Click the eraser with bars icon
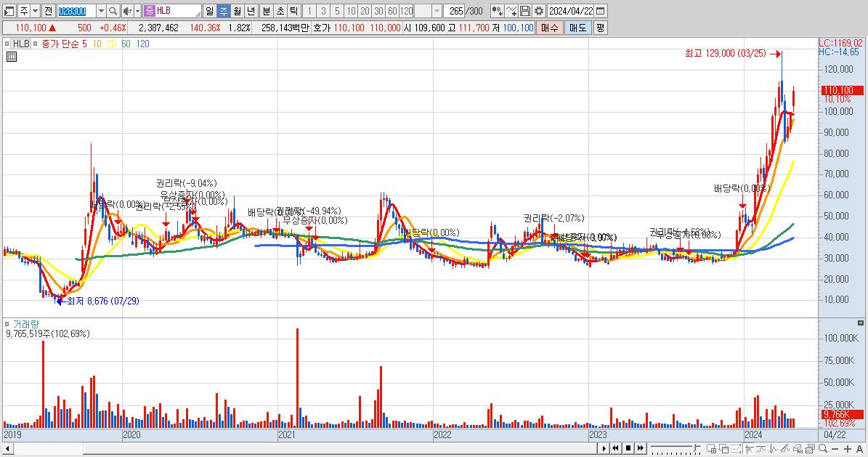 tap(798, 448)
